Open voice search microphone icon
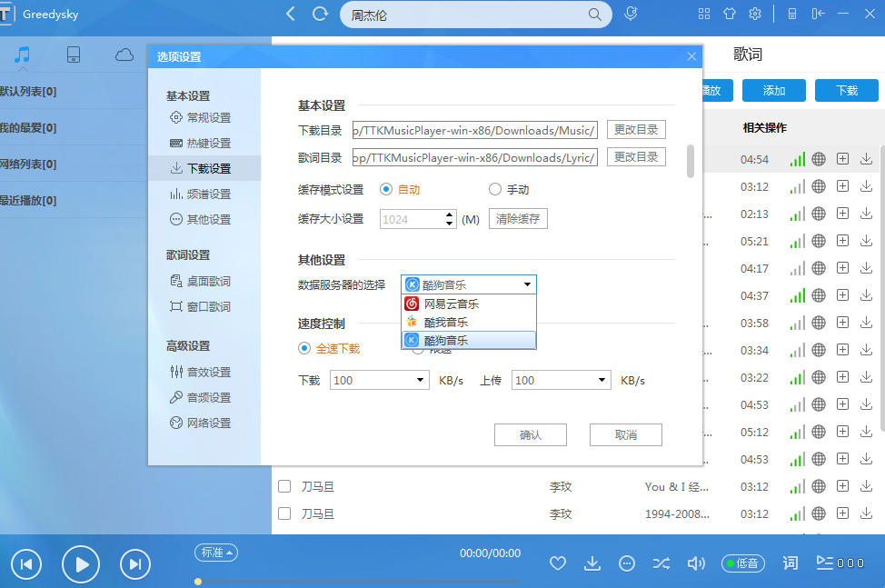The height and width of the screenshot is (588, 885). click(x=631, y=15)
